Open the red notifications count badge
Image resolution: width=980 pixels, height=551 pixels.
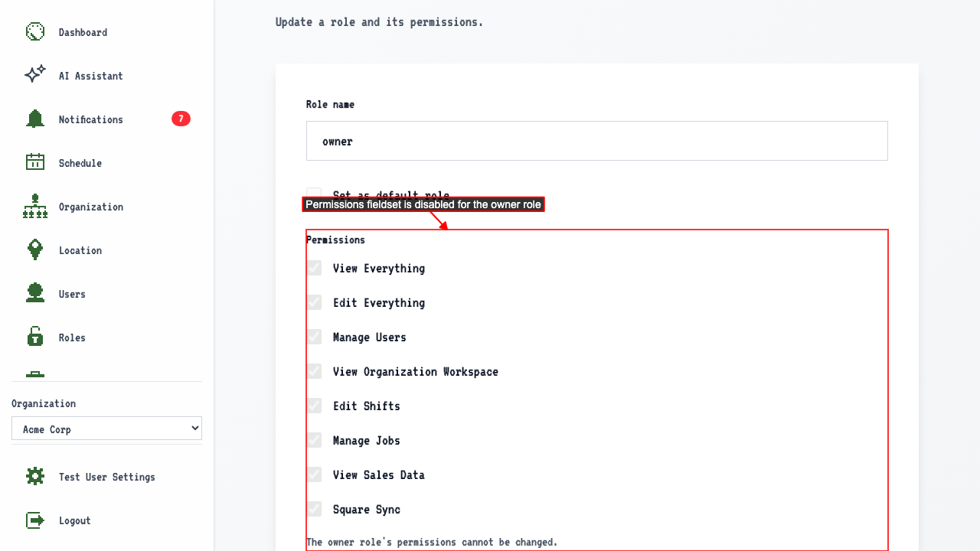[x=181, y=119]
